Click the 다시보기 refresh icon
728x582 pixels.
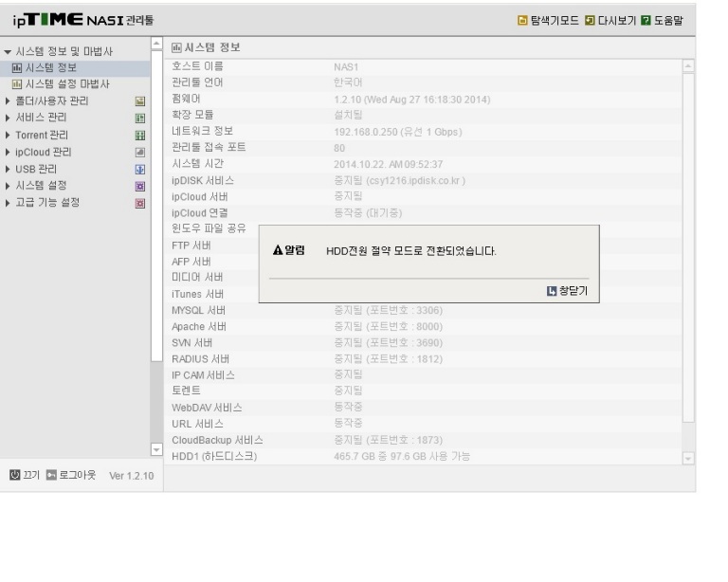[x=590, y=21]
